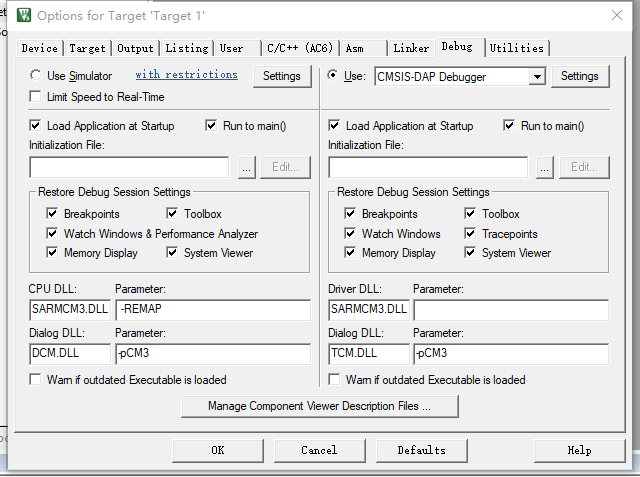Screen dimensions: 640x477
Task: Open simulator Settings button
Action: click(282, 76)
